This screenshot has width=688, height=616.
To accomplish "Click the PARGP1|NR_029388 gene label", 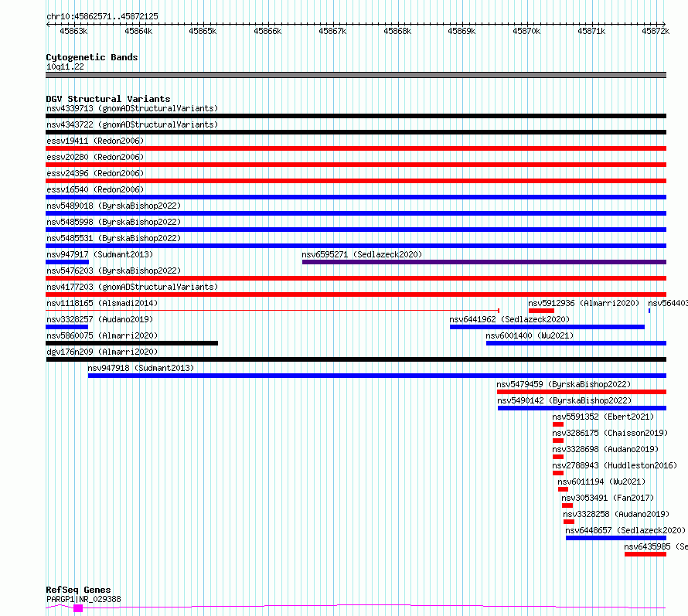I will pyautogui.click(x=83, y=599).
